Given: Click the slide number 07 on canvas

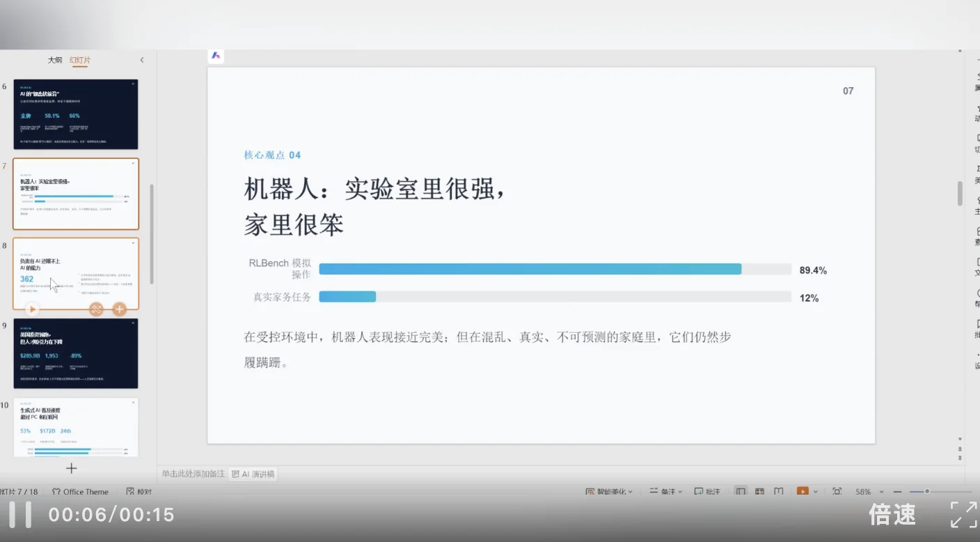Looking at the screenshot, I should [x=848, y=91].
